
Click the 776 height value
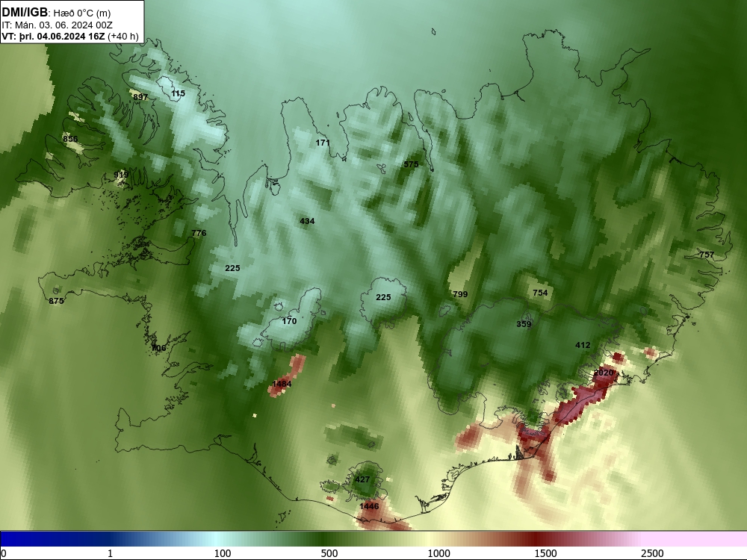(x=199, y=233)
